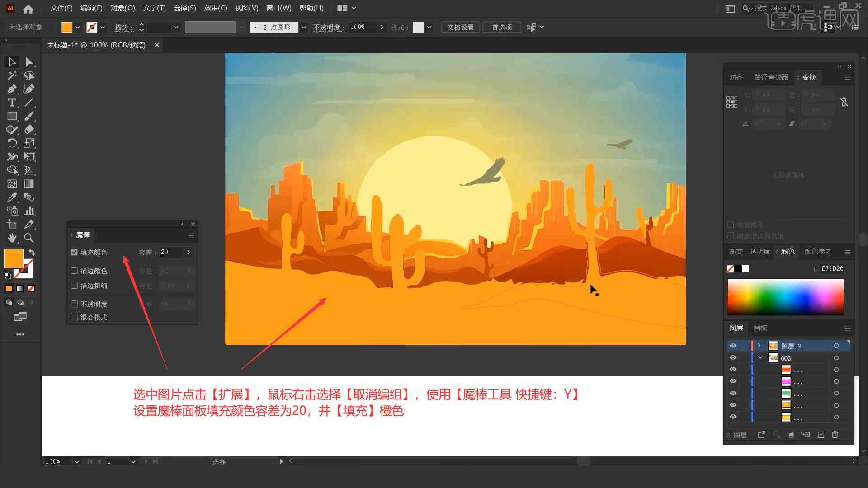
Task: Enable 描边颜色 checkbox in Magic Wand
Action: 75,271
